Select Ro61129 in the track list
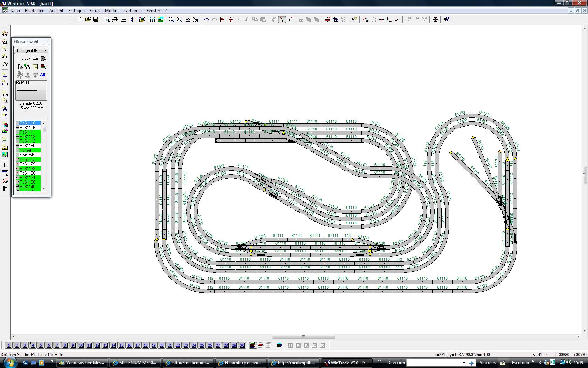Viewport: 588px width, 368px height. [28, 164]
